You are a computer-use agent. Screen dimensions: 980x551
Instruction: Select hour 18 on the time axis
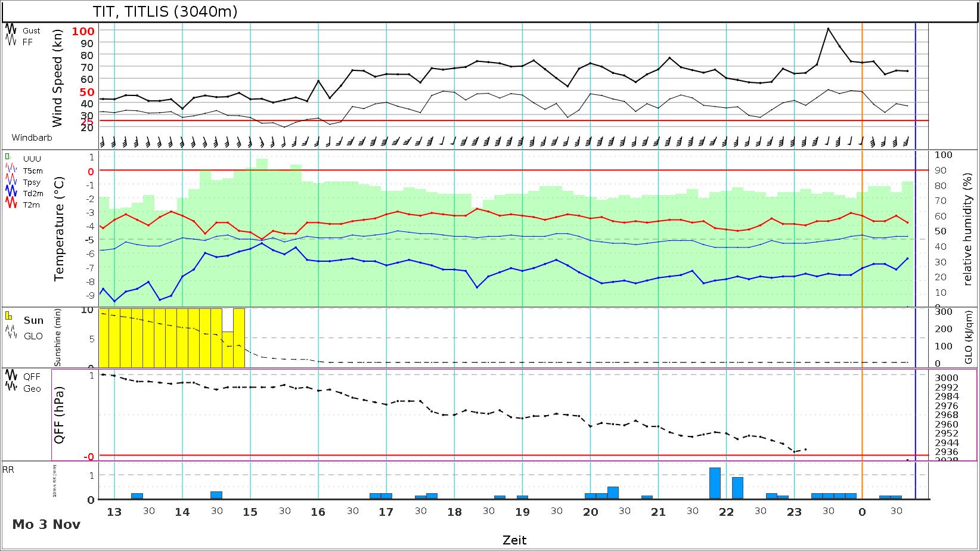[454, 512]
